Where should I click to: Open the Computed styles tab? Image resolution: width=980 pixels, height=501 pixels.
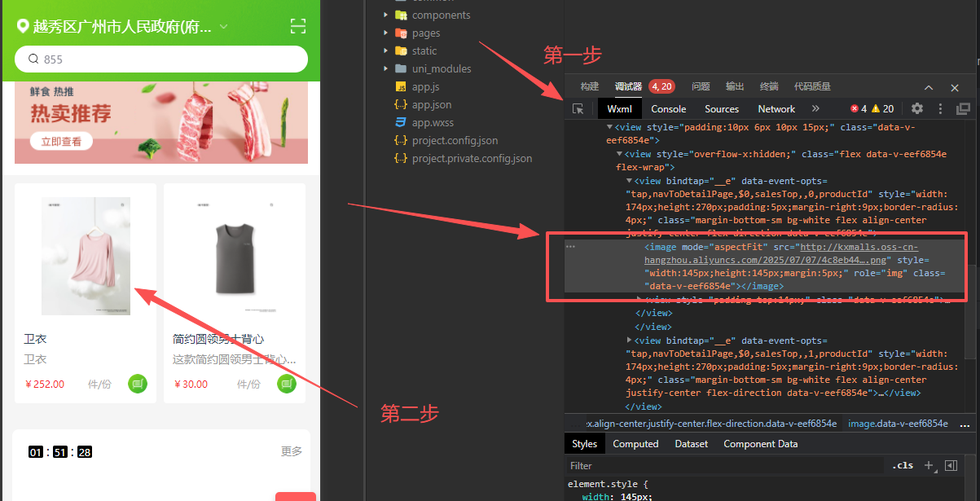(x=635, y=444)
